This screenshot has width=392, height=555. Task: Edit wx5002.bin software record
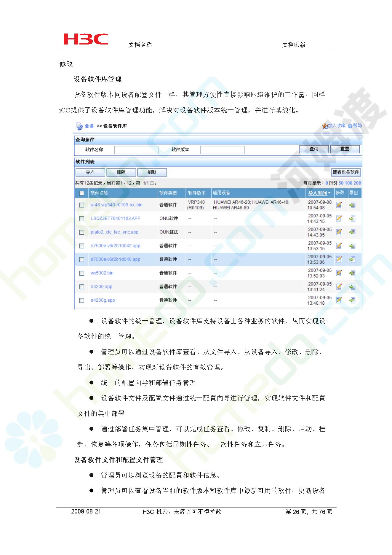pyautogui.click(x=339, y=273)
